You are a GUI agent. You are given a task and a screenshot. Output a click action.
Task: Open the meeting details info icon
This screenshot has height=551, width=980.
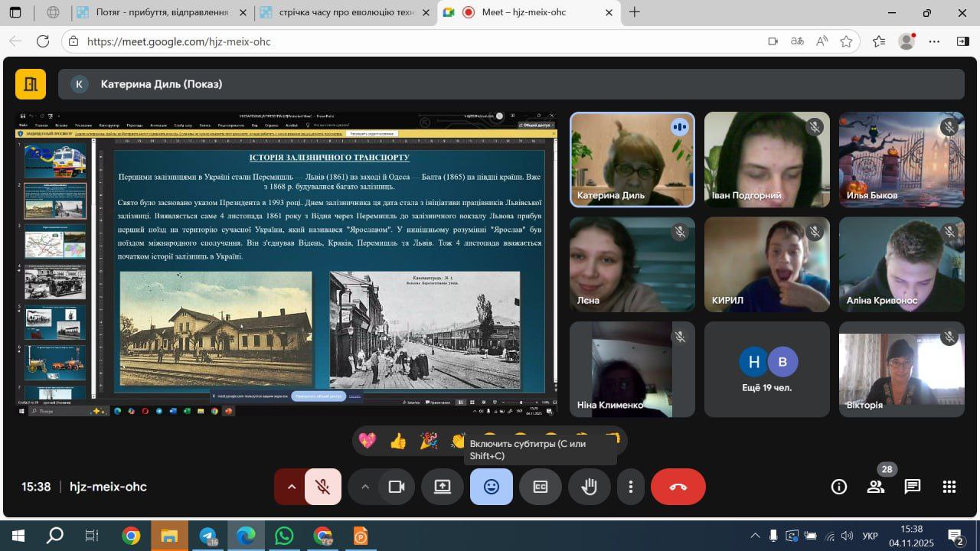pyautogui.click(x=838, y=487)
